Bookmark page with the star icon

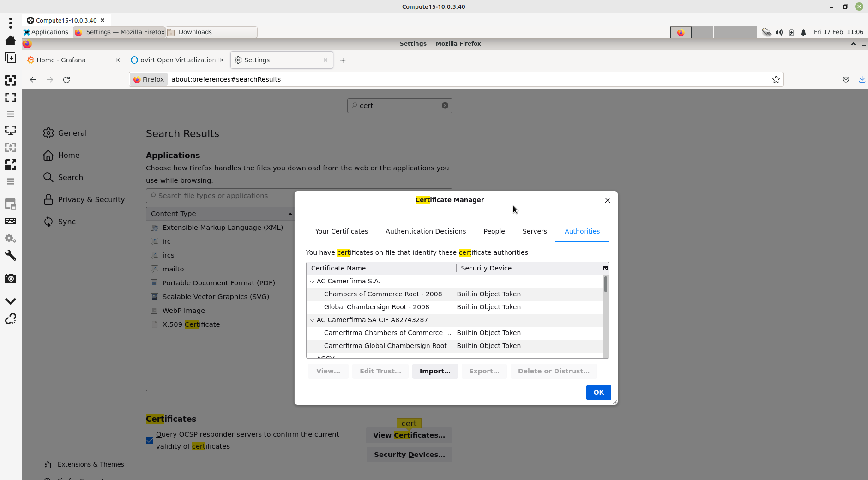776,79
